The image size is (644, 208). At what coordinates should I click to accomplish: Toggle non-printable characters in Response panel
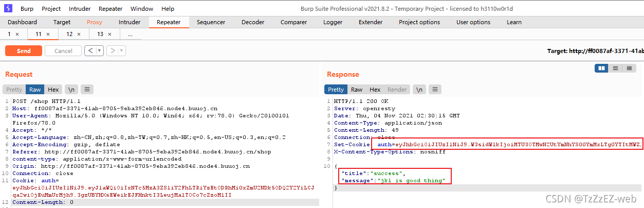click(x=419, y=90)
